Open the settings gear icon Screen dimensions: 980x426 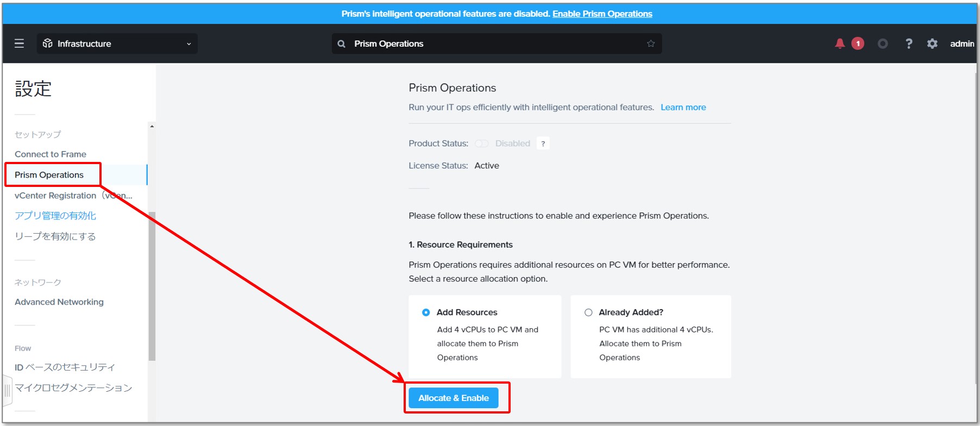coord(932,43)
